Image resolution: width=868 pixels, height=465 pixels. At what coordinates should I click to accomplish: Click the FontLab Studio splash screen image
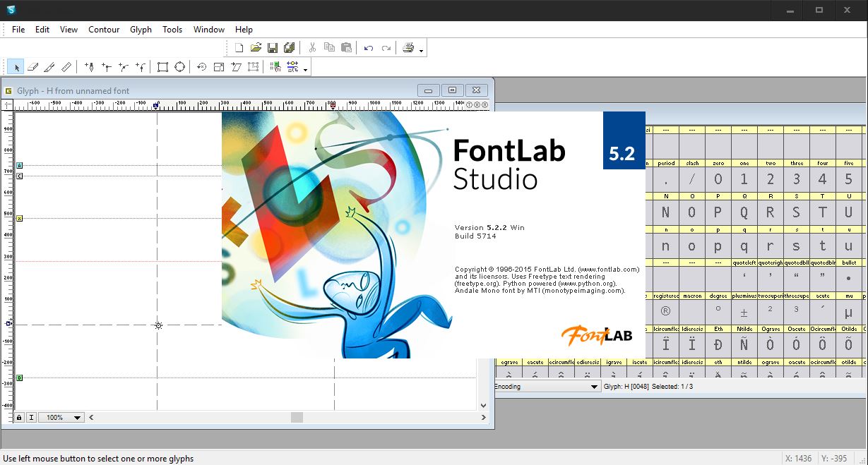coord(434,235)
